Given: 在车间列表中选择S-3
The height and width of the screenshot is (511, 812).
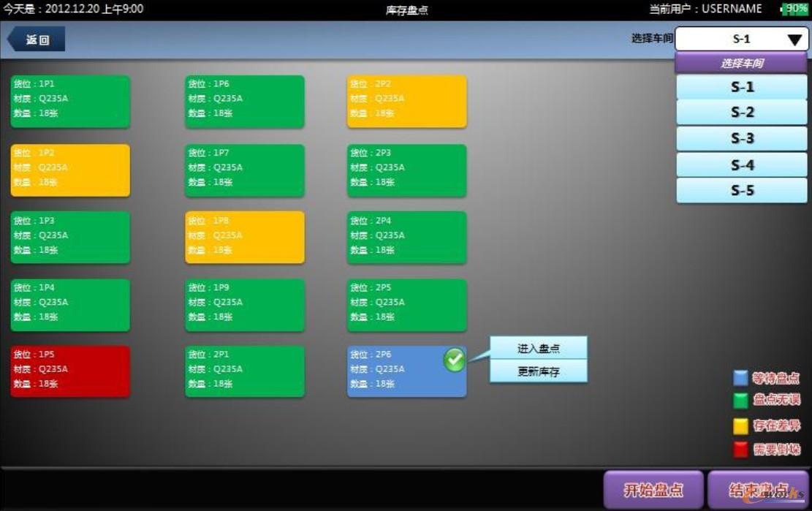Looking at the screenshot, I should tap(741, 138).
